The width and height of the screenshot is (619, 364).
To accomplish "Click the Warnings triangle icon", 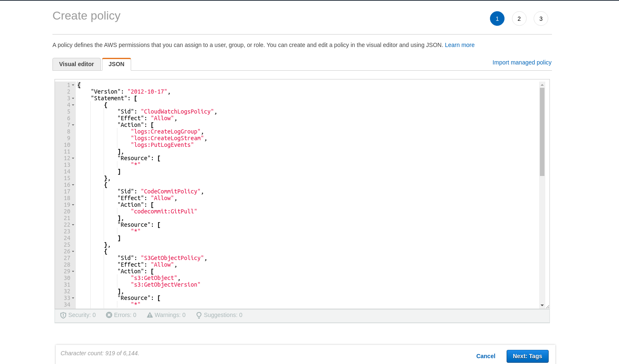I will tap(150, 315).
